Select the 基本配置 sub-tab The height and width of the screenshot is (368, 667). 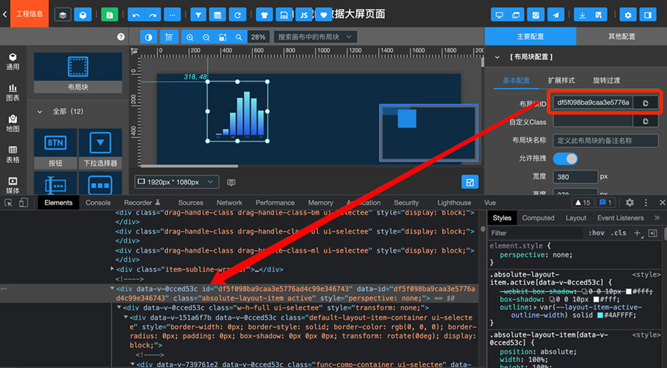point(516,80)
